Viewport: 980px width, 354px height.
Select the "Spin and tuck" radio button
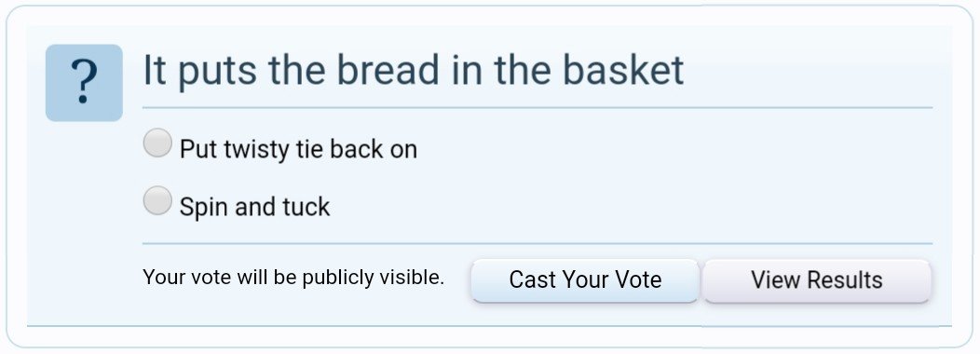[157, 200]
